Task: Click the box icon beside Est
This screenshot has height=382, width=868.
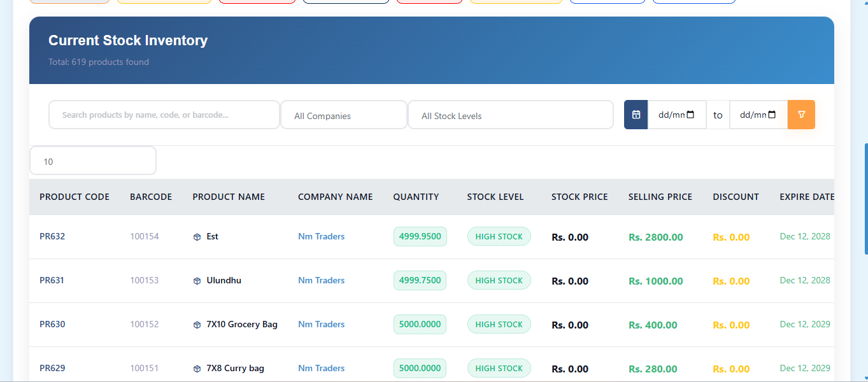Action: (x=197, y=237)
